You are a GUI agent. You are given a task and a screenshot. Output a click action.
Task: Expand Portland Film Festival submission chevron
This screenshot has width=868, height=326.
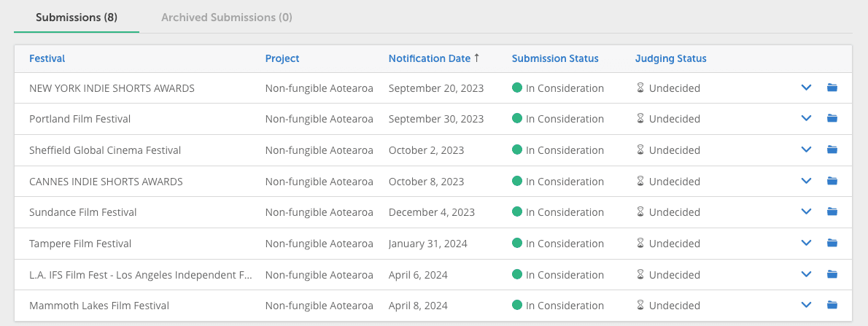(806, 119)
